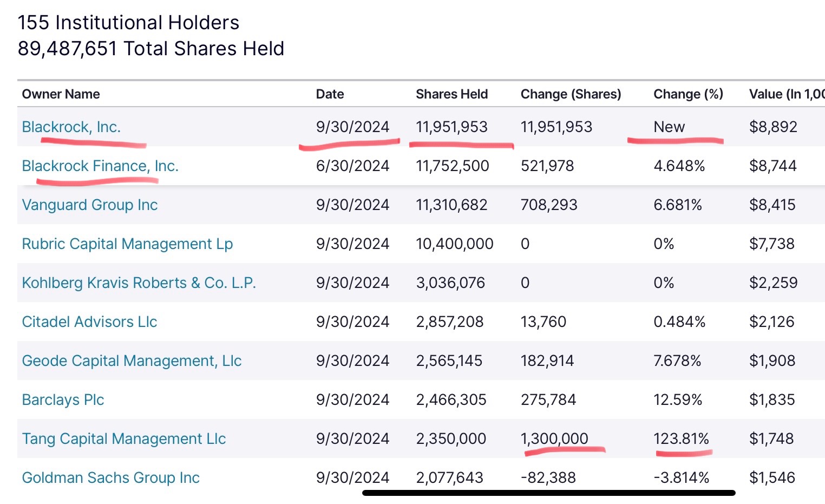This screenshot has height=504, width=825.
Task: Click the 123.81% change cell for Tang Capital
Action: click(681, 438)
